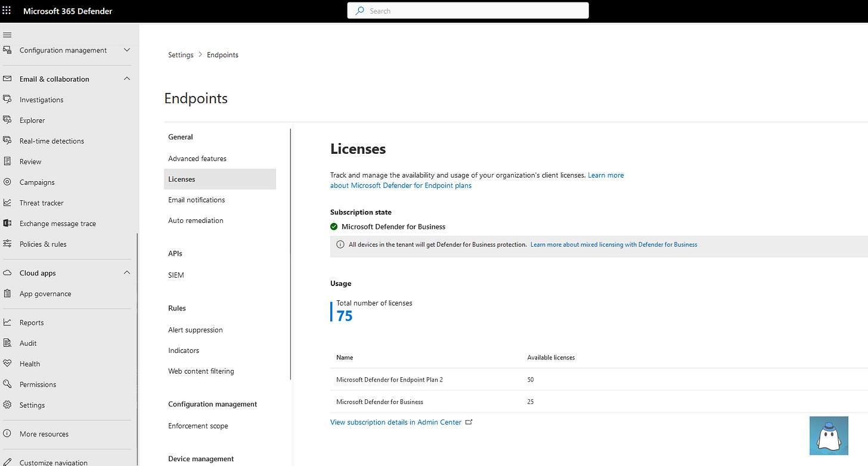Open Email notifications settings page
The height and width of the screenshot is (466, 868).
click(x=197, y=200)
